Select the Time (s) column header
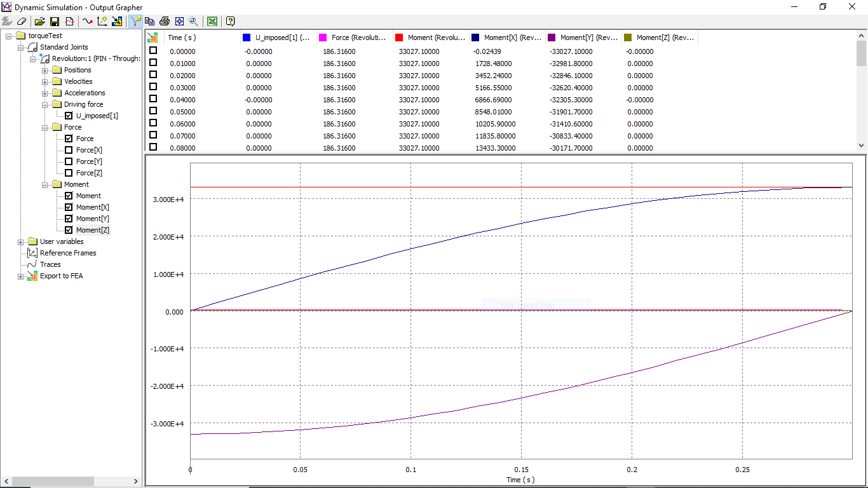 pyautogui.click(x=181, y=37)
